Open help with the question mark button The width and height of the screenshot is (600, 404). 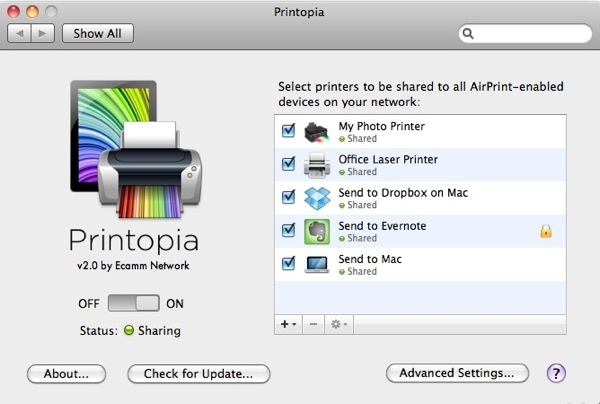pyautogui.click(x=556, y=373)
